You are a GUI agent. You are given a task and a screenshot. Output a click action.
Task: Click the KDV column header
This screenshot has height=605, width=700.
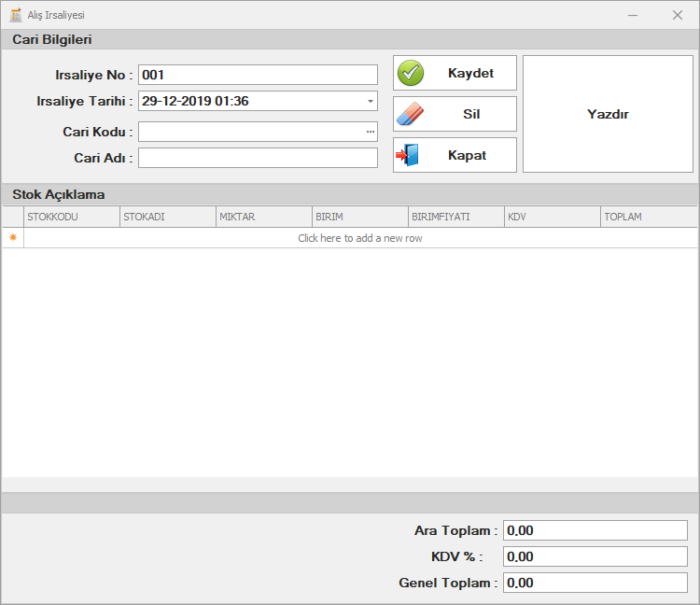(x=553, y=217)
